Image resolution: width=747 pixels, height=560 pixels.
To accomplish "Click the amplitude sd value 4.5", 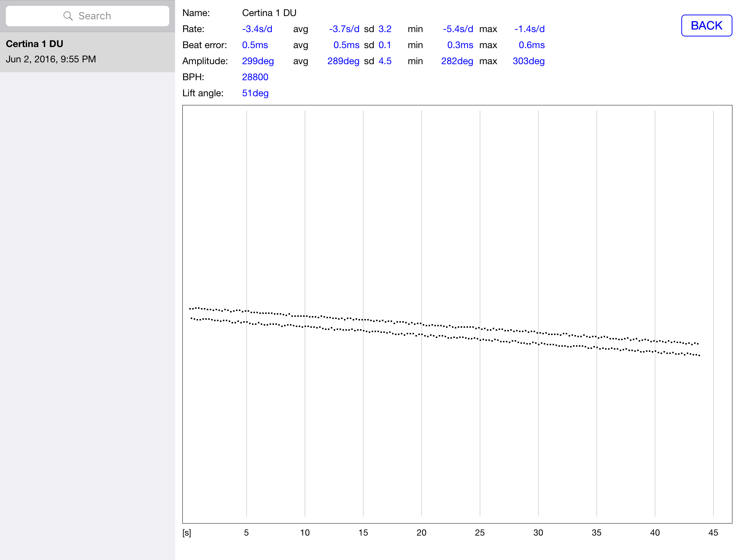I will pyautogui.click(x=385, y=61).
